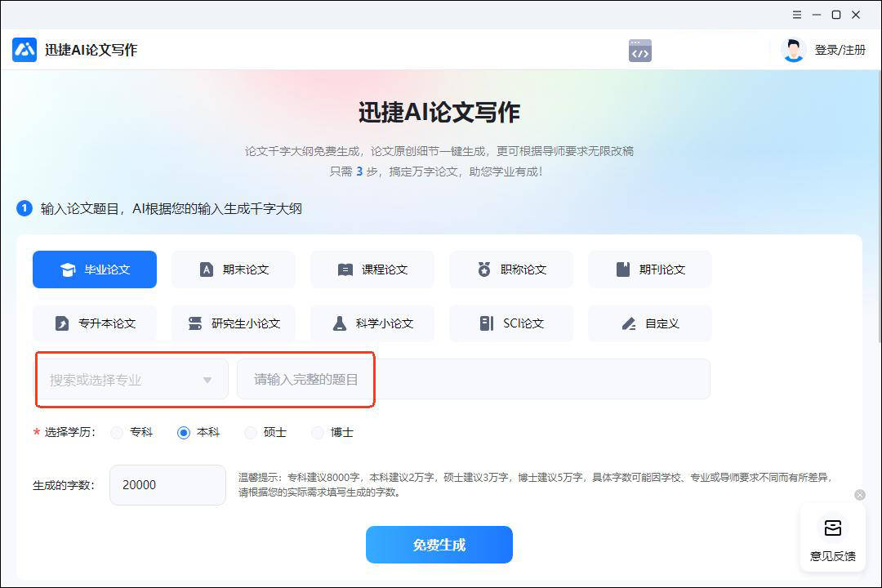Select the 职称论文 tab
882x588 pixels.
click(511, 269)
